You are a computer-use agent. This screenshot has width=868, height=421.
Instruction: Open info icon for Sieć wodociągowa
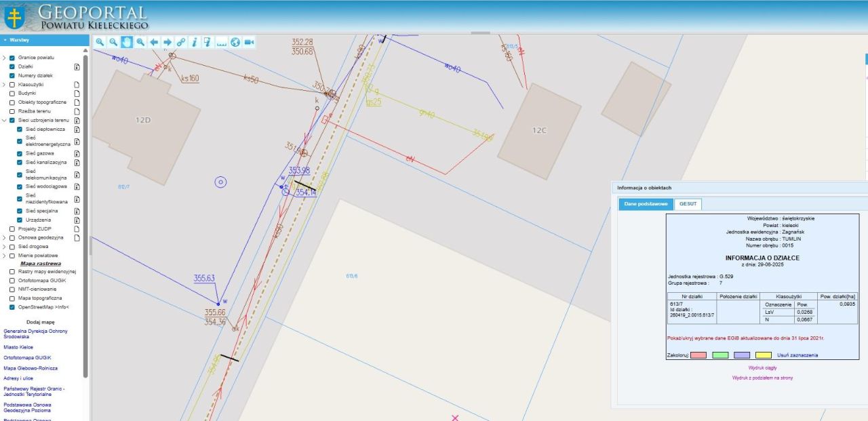click(x=77, y=186)
